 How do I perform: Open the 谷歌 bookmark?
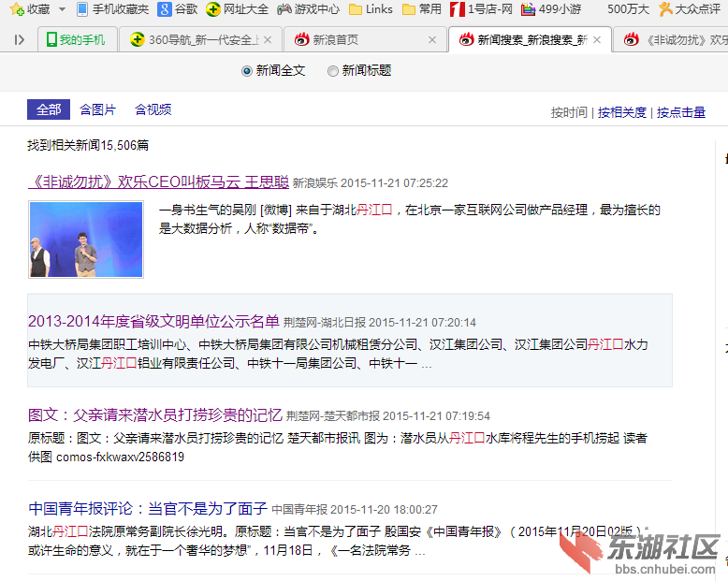click(178, 9)
